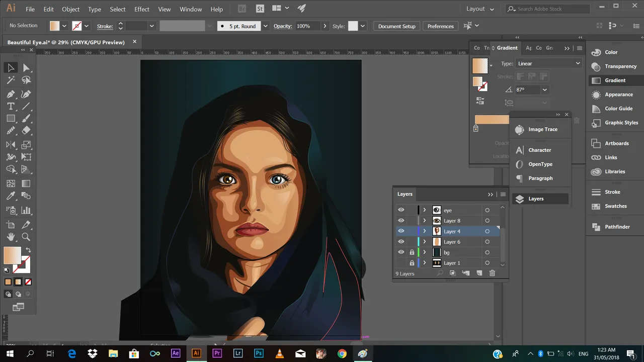The height and width of the screenshot is (362, 644).
Task: Click gradient slider bar in Gradient panel
Action: point(492,119)
